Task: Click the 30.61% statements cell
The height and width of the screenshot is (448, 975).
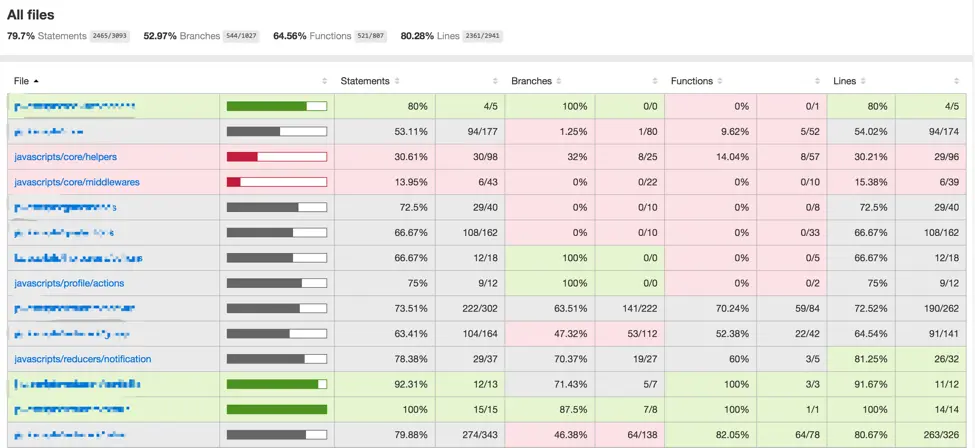Action: (x=385, y=157)
